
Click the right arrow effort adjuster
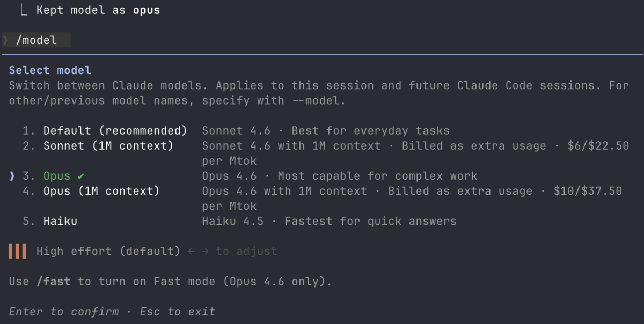206,251
